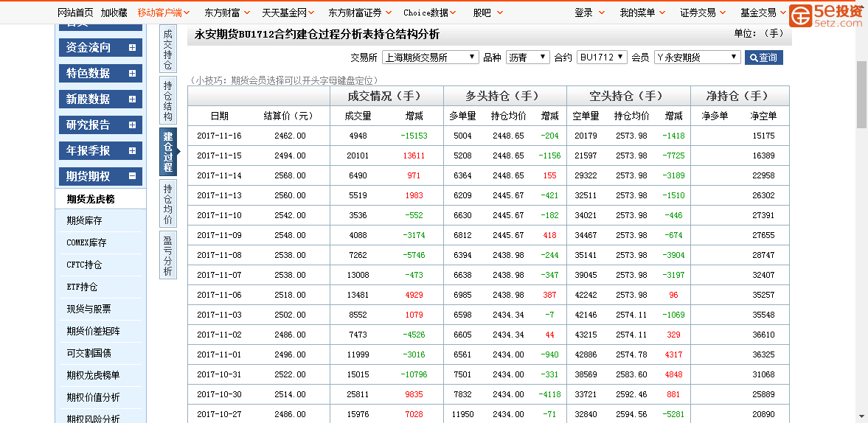Expand the Choice数据 top menu

pos(430,13)
